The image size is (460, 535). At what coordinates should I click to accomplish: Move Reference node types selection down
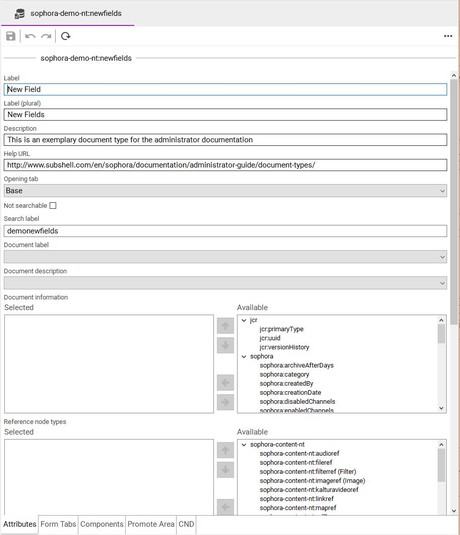tap(225, 469)
